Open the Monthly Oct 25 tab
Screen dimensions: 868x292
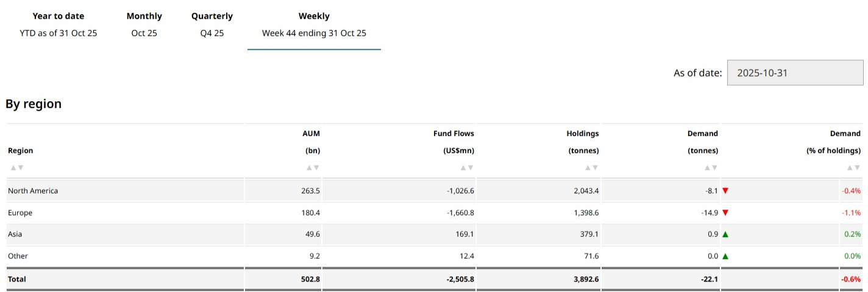[x=144, y=24]
